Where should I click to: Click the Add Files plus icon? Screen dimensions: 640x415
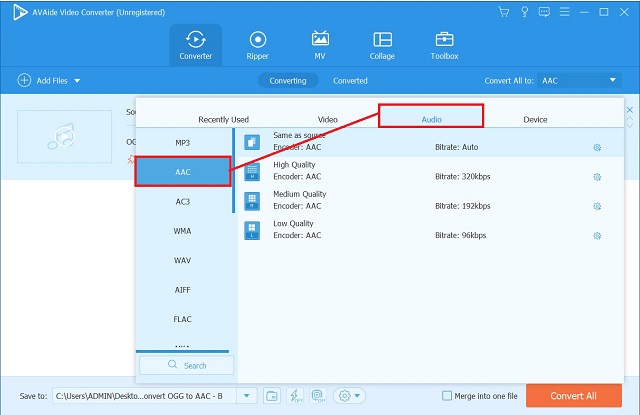click(24, 80)
